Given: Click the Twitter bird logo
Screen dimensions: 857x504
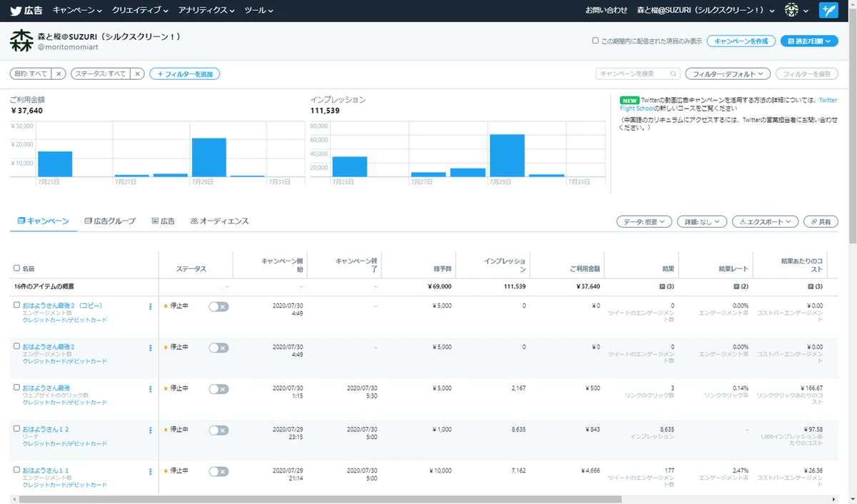Looking at the screenshot, I should coord(16,11).
